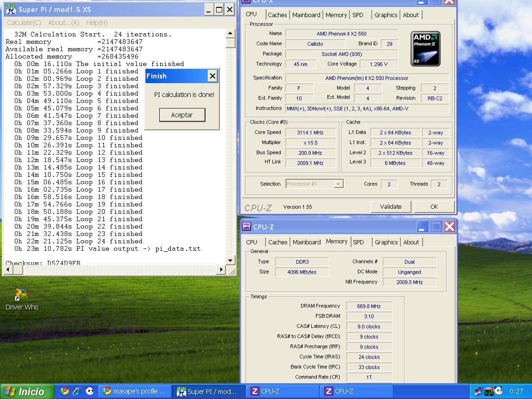The image size is (532, 399).
Task: Switch to SPD tab in lower CPU-Z window
Action: click(358, 242)
